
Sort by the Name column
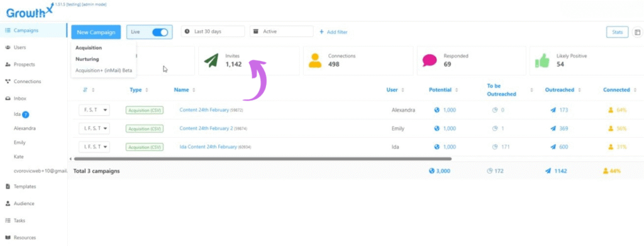click(x=184, y=89)
